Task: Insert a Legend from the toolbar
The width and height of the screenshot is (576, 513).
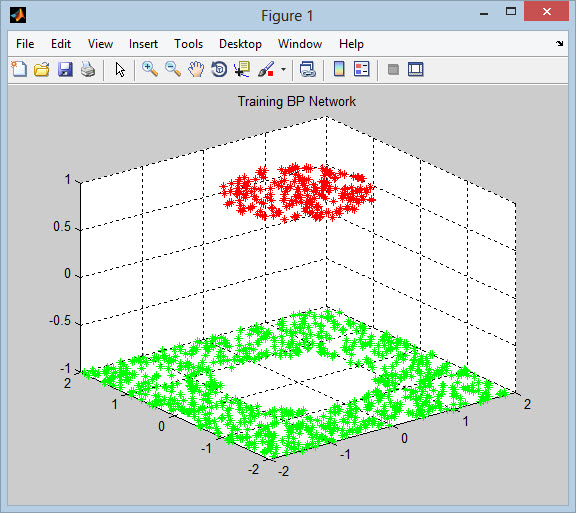Action: click(361, 69)
